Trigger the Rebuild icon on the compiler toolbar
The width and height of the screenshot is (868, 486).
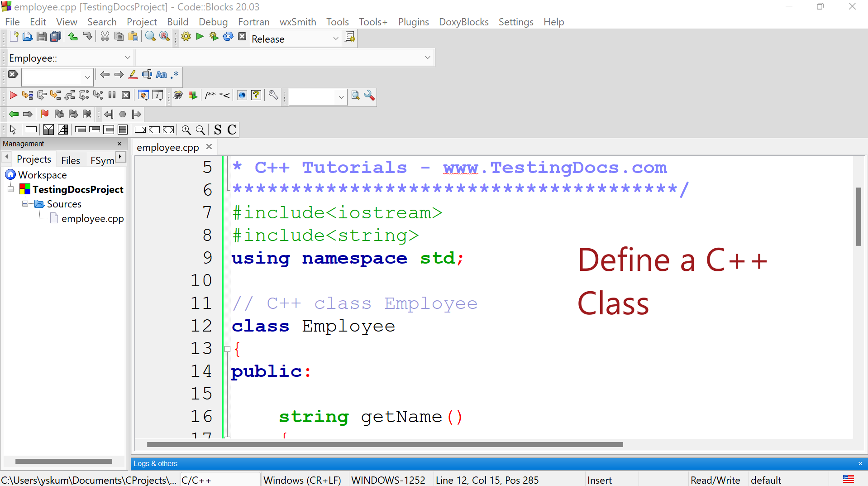click(228, 37)
